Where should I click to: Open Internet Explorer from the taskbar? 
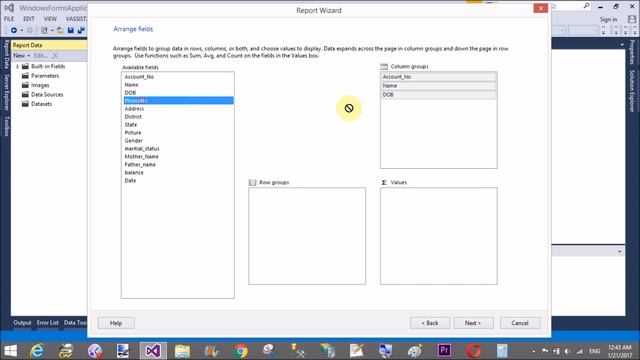[x=37, y=351]
